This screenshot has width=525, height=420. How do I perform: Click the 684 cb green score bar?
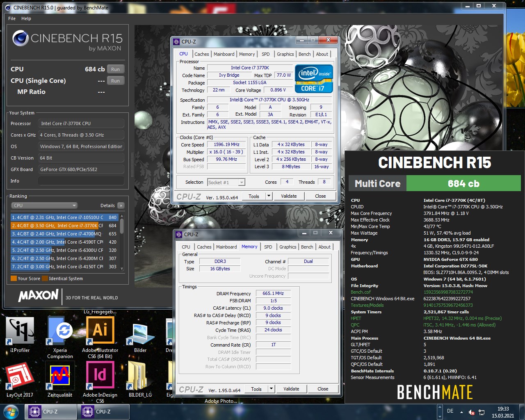[x=463, y=183]
